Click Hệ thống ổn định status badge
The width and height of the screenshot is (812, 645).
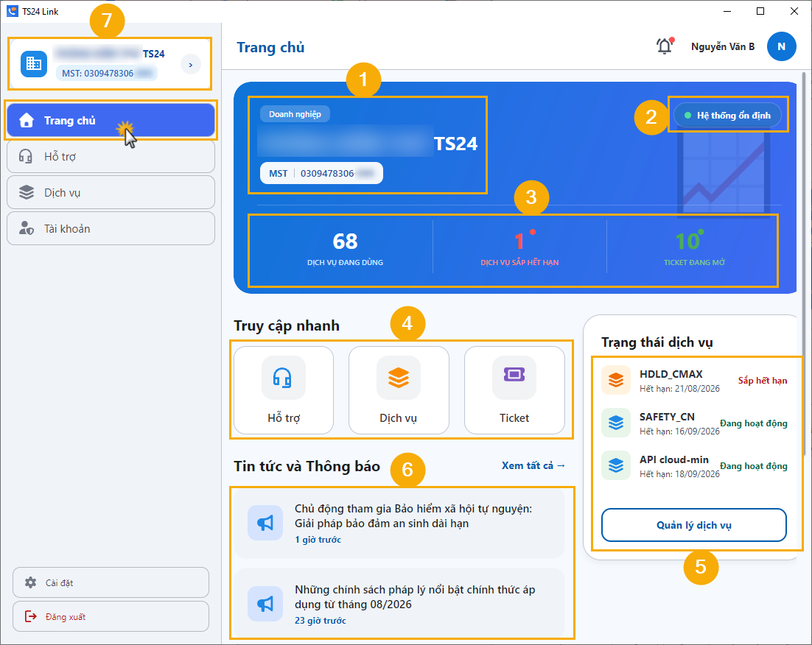(x=727, y=116)
